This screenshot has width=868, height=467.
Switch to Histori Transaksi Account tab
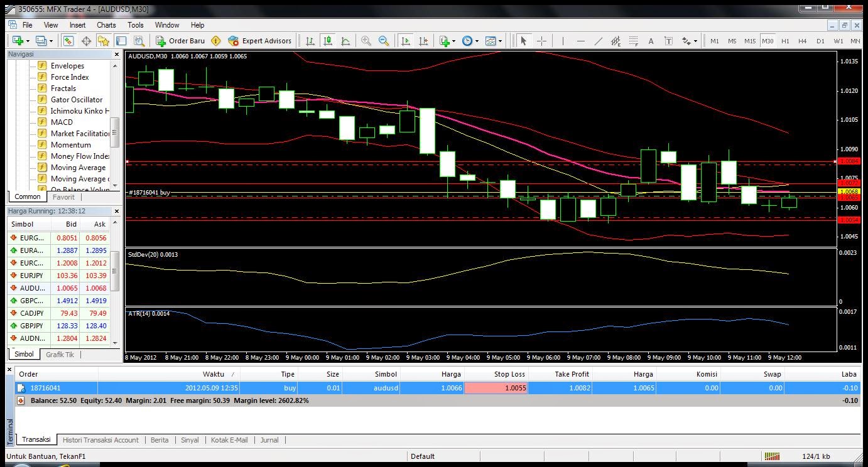(100, 440)
